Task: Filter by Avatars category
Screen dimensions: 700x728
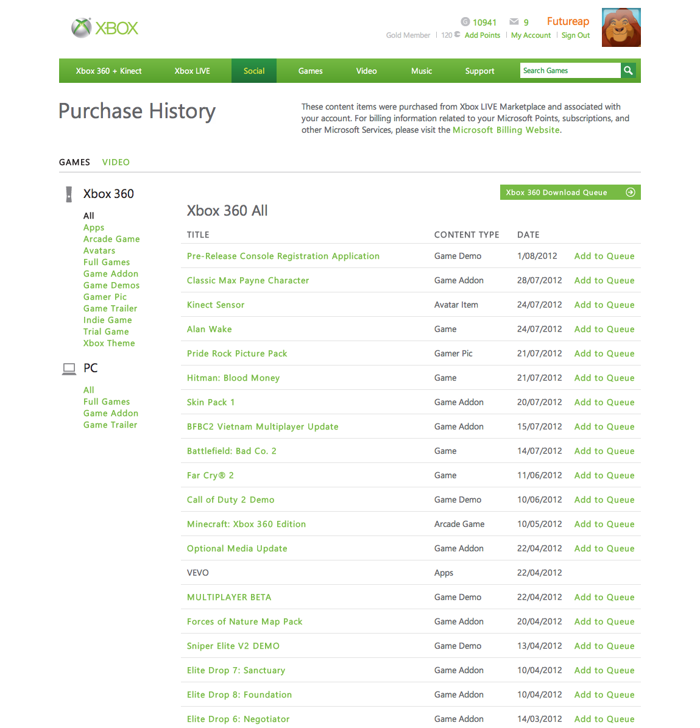Action: click(99, 251)
